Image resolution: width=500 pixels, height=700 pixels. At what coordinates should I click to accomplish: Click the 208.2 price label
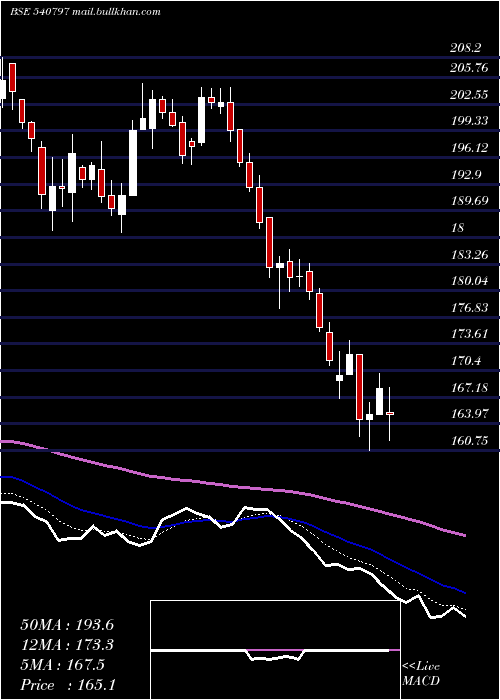click(x=468, y=48)
